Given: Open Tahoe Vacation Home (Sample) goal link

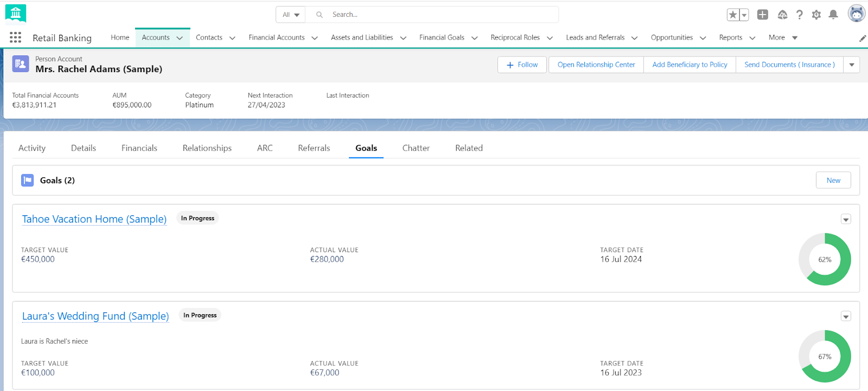Looking at the screenshot, I should click(94, 219).
